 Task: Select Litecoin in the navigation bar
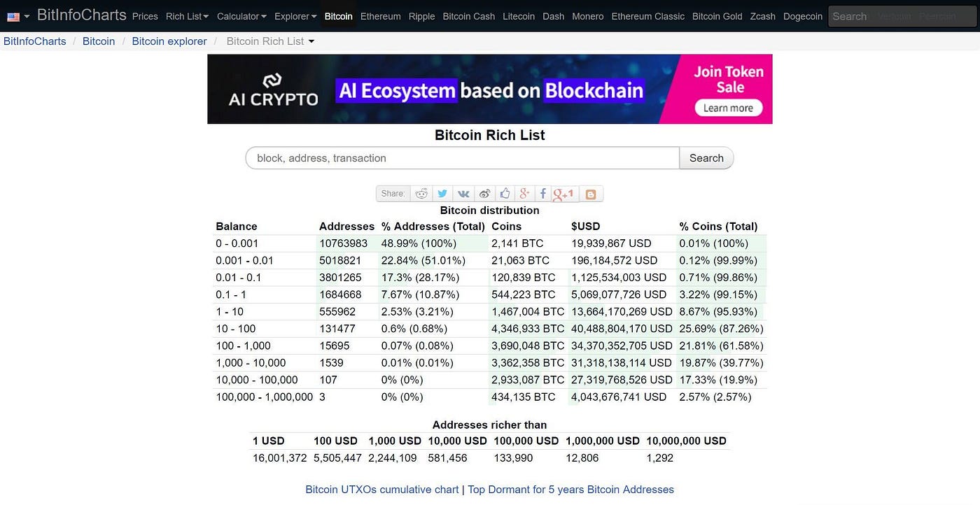[518, 16]
